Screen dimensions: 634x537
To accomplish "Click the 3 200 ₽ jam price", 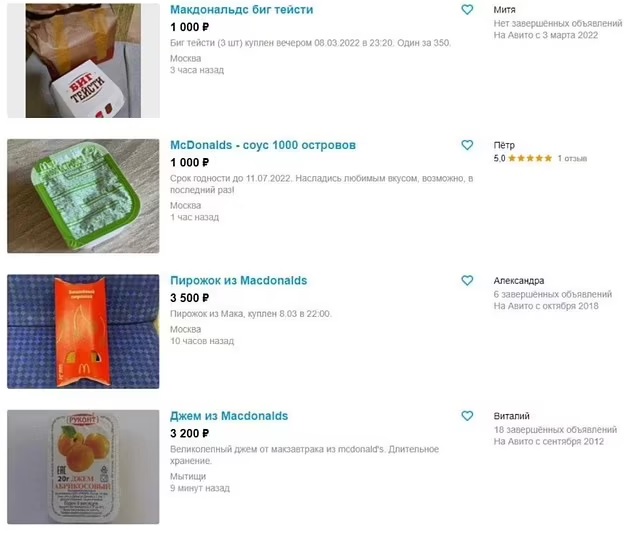I will pos(190,433).
